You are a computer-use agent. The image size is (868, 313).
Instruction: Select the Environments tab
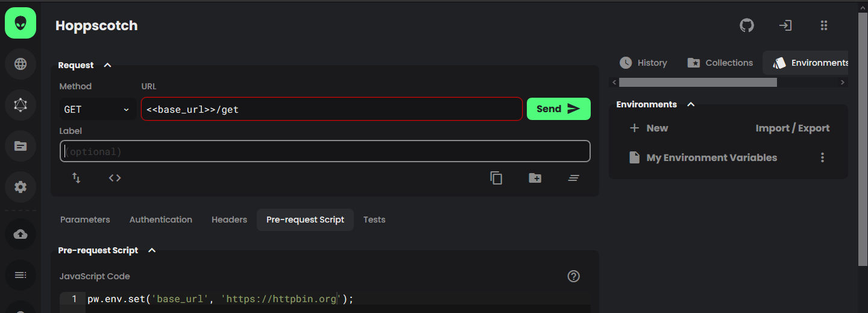(807, 63)
